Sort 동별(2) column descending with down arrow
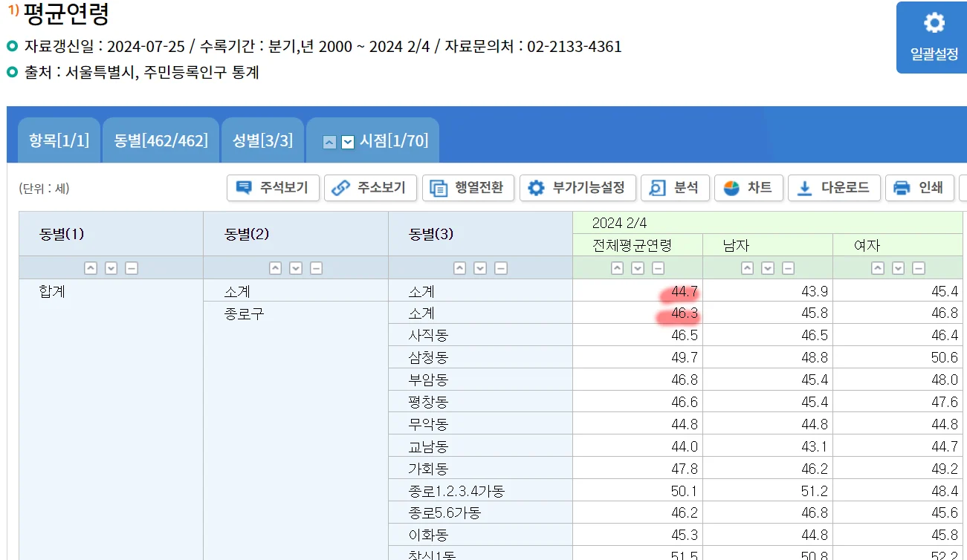The image size is (967, 560). (296, 268)
